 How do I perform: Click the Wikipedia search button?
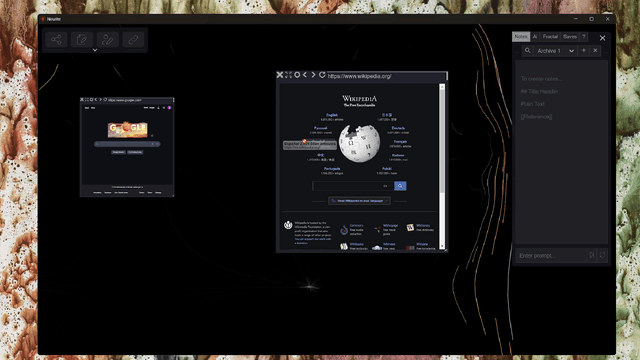pos(400,186)
